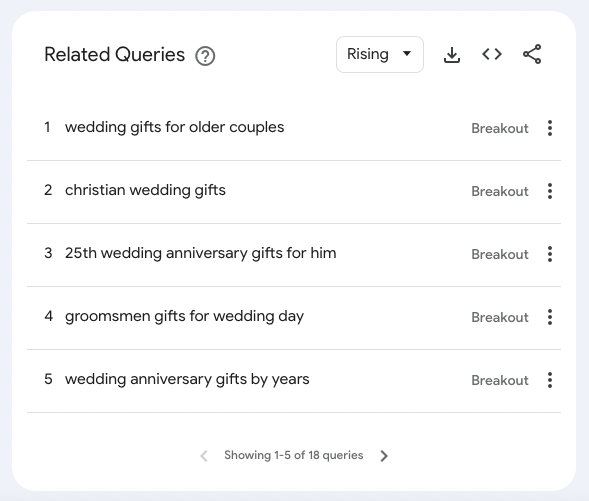Click the Related Queries heading
589x501 pixels.
click(x=115, y=55)
